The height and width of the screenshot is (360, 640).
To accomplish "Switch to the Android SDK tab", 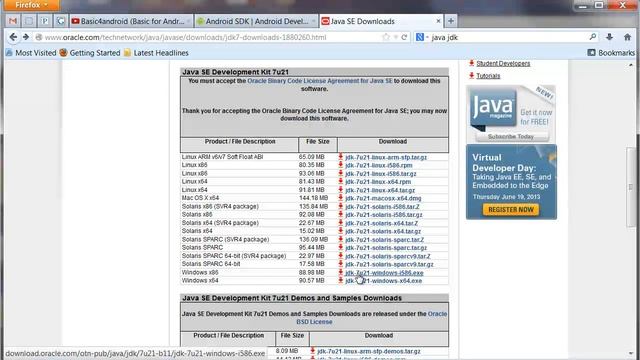I will point(256,21).
